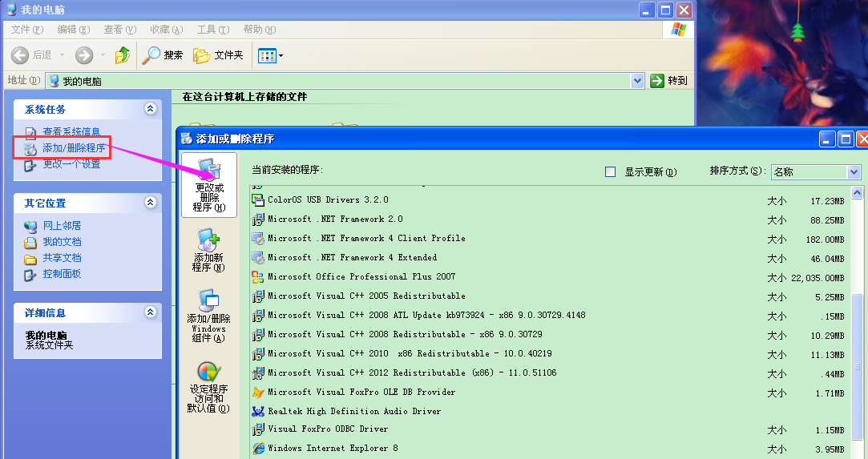Open the 查看 menu
The image size is (868, 459).
(120, 30)
